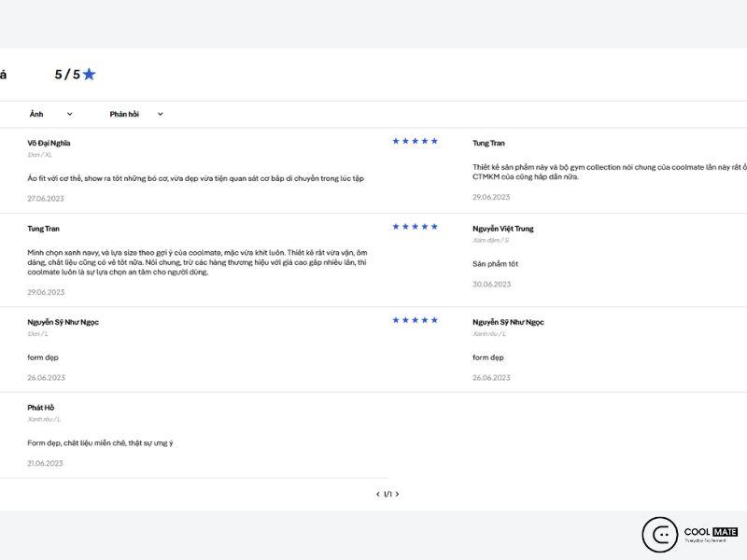Select reviewer name Võ Đại Nghĩa
The height and width of the screenshot is (560, 747).
pyautogui.click(x=49, y=143)
